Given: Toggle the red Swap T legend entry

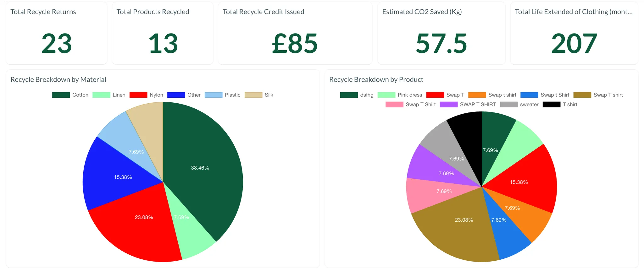Looking at the screenshot, I should tap(445, 95).
